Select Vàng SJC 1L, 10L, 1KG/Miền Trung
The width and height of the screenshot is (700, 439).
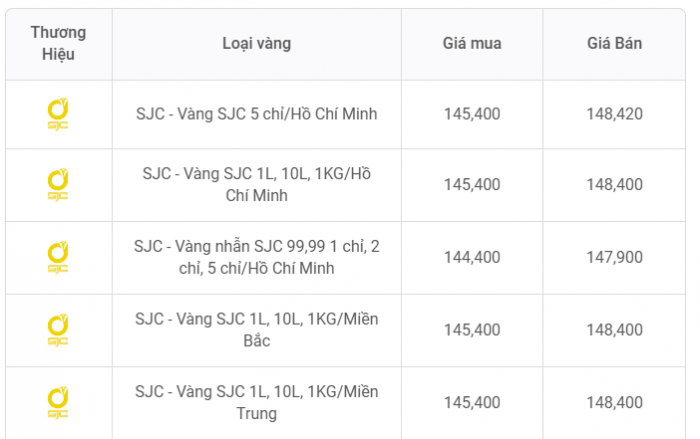(x=257, y=402)
